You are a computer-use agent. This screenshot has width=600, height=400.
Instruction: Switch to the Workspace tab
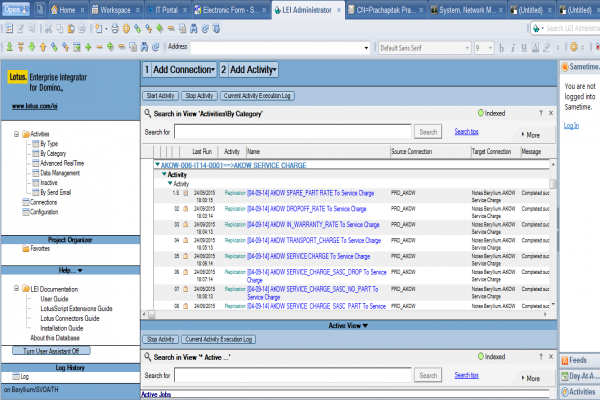click(116, 10)
